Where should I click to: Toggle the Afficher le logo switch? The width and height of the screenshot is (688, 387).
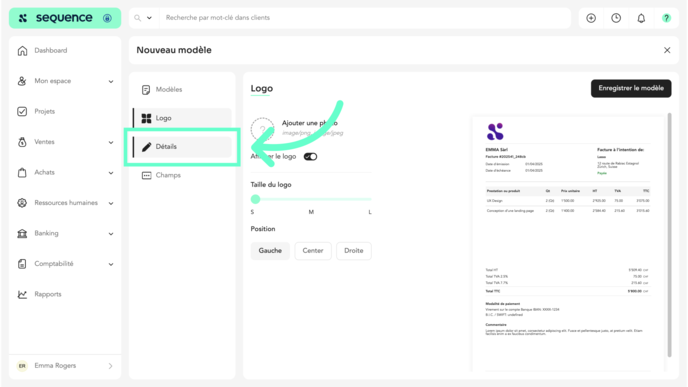311,157
